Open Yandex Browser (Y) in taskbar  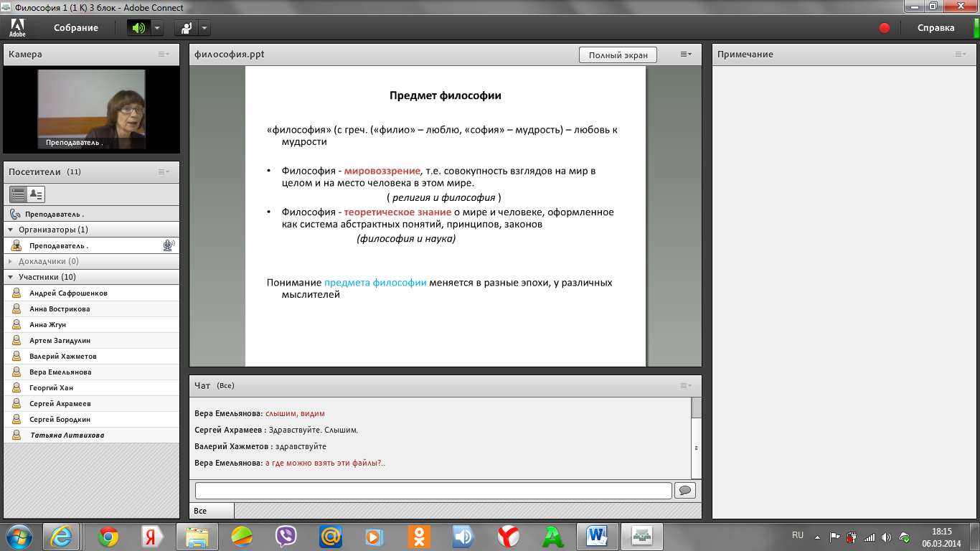pyautogui.click(x=509, y=536)
